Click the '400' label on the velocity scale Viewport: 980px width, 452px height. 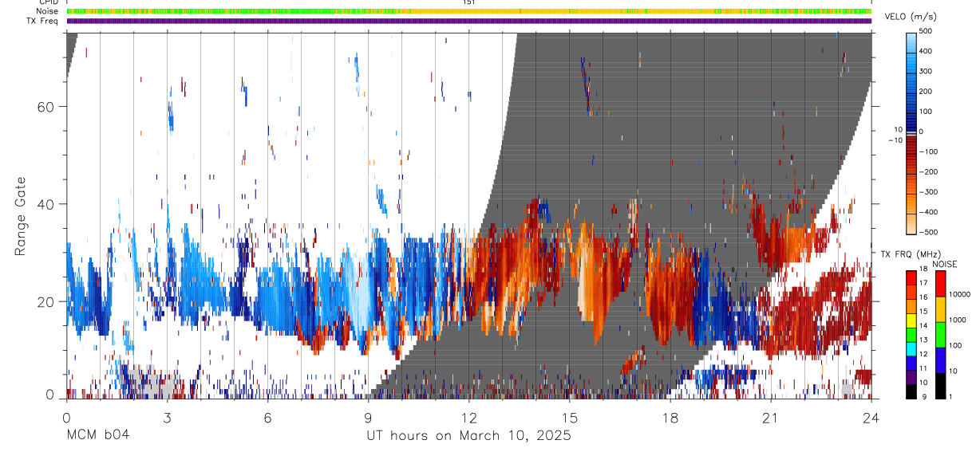pos(926,51)
